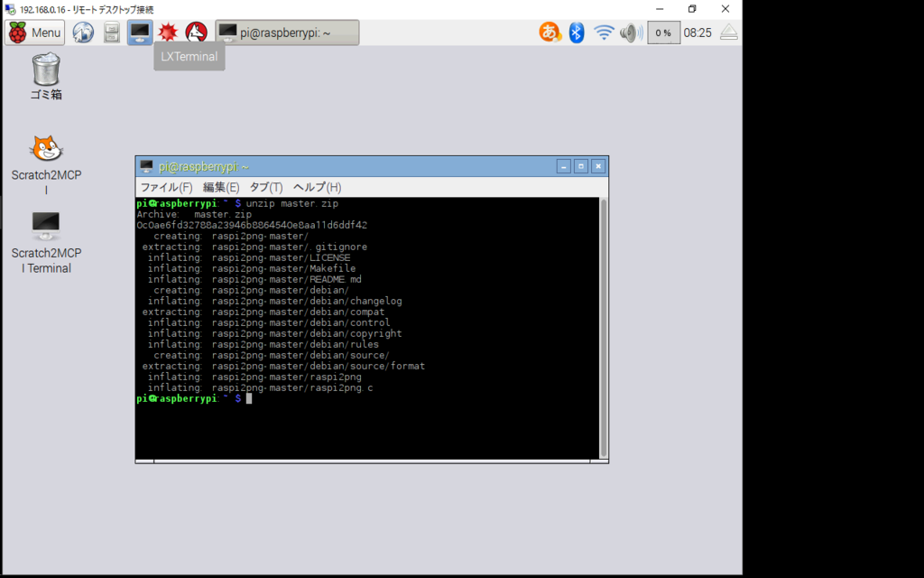Image resolution: width=924 pixels, height=578 pixels.
Task: Open the File Manager drawer icon
Action: pyautogui.click(x=111, y=33)
